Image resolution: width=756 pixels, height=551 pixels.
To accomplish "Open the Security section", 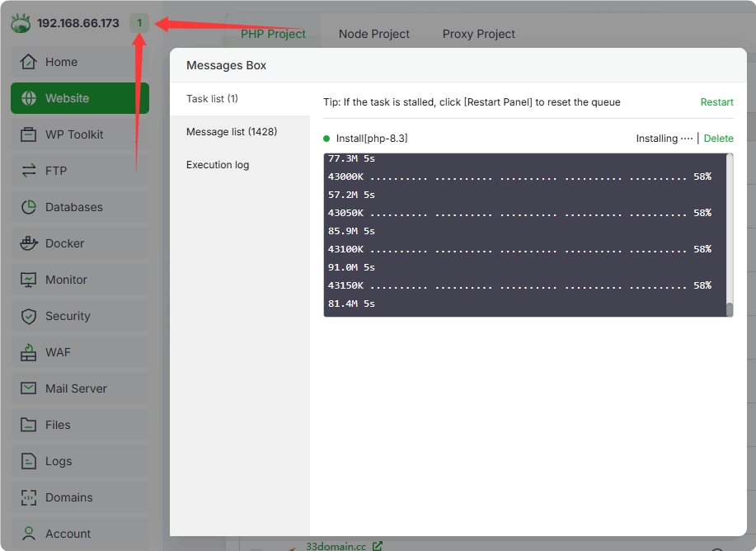I will [80, 316].
